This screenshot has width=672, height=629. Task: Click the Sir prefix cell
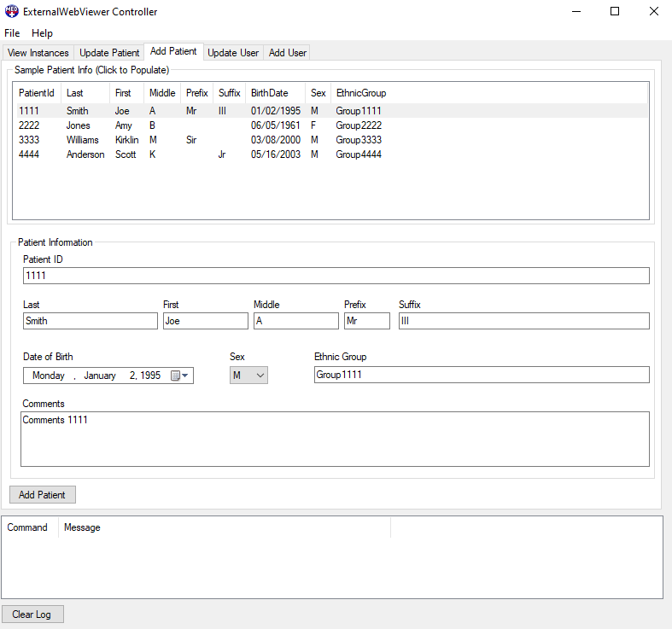(191, 140)
